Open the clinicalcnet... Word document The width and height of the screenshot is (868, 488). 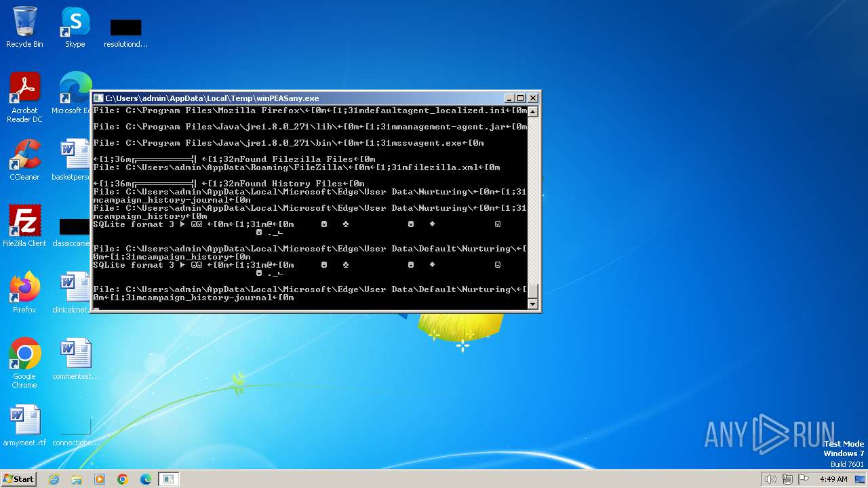click(x=71, y=293)
